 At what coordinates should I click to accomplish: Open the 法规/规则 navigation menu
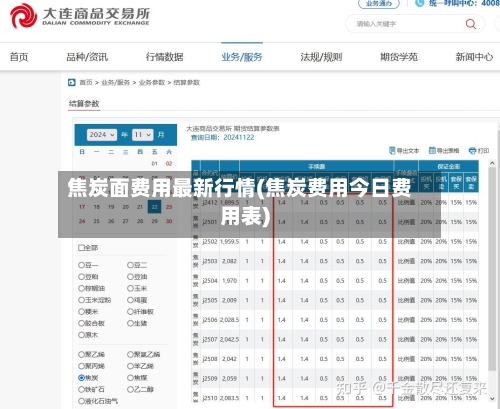tap(321, 57)
